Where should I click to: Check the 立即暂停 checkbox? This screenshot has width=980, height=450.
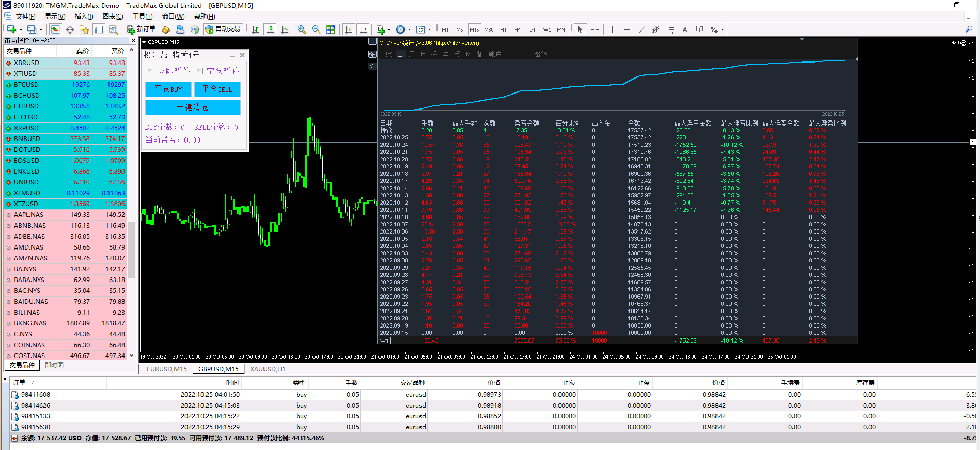pyautogui.click(x=150, y=71)
